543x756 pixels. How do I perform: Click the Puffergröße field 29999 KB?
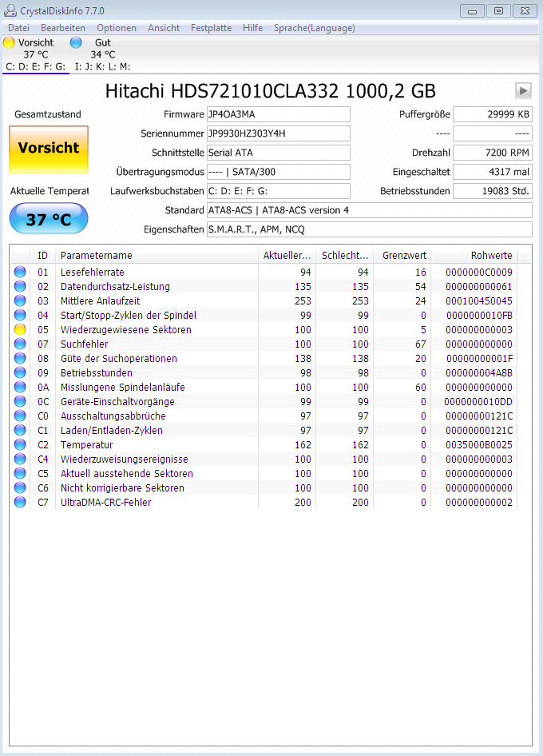pyautogui.click(x=493, y=114)
